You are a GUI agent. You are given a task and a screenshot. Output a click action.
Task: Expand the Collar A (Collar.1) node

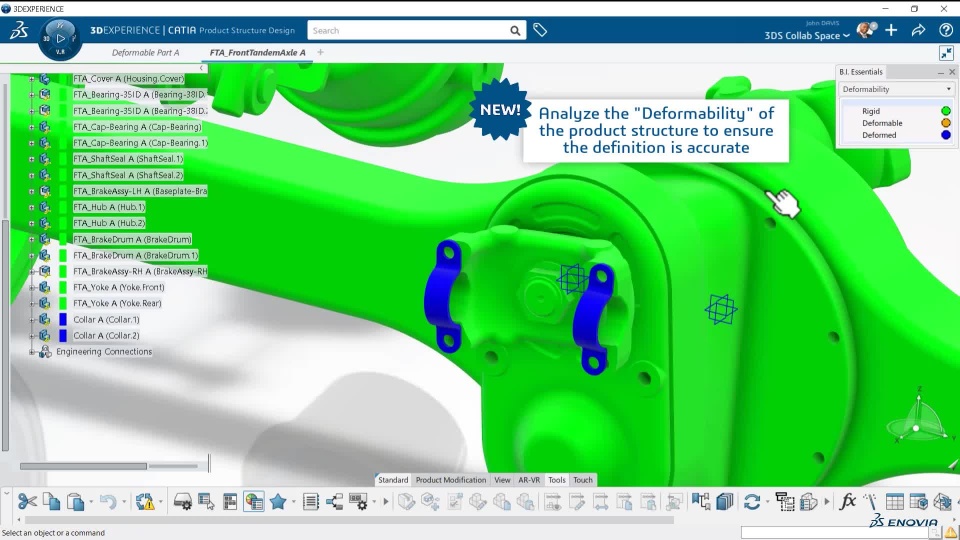(32, 320)
